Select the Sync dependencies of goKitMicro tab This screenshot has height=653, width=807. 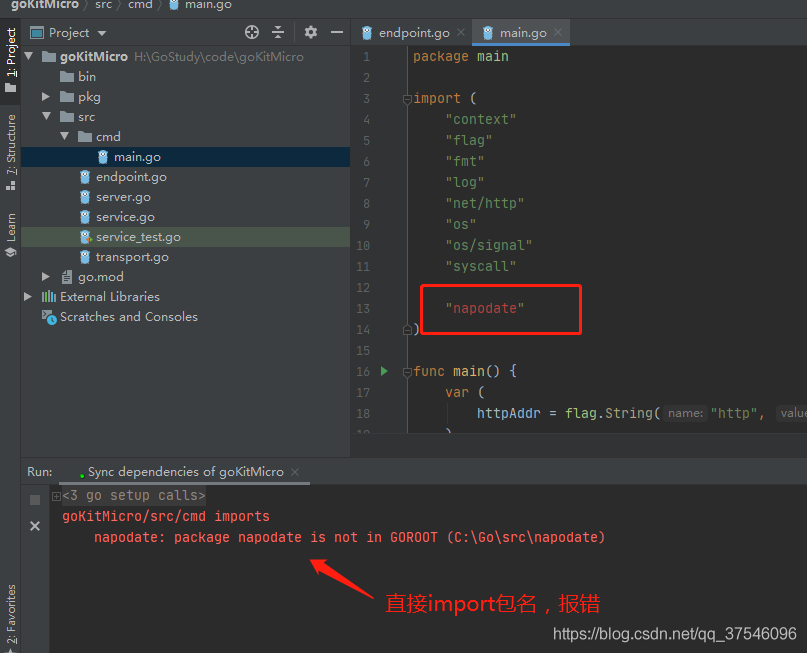[x=184, y=472]
